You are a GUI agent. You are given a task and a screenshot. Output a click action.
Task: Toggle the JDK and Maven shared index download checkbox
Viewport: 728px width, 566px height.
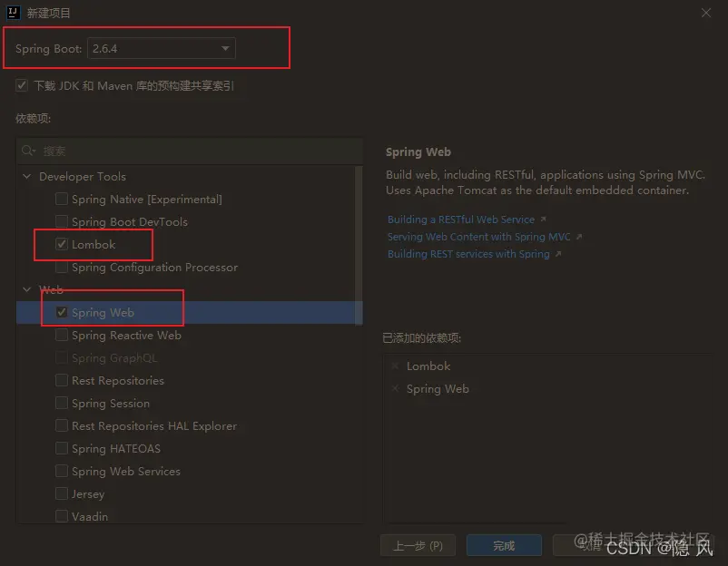pyautogui.click(x=22, y=86)
